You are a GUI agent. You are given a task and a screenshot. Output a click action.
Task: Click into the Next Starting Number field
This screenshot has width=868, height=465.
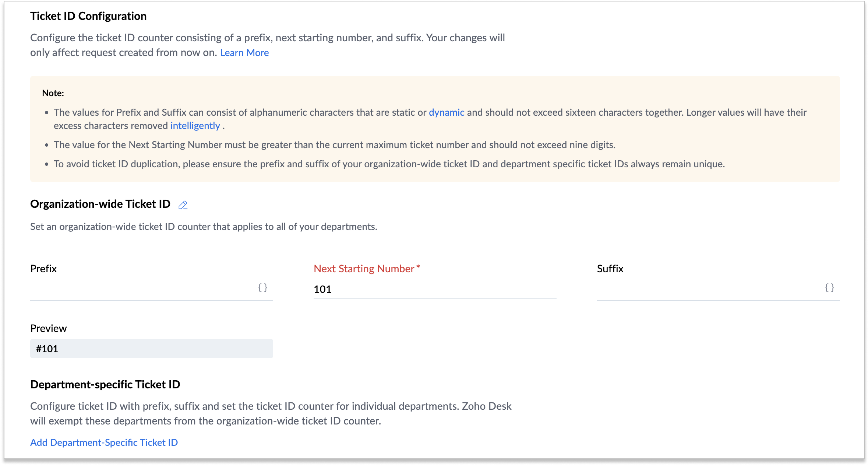point(434,289)
